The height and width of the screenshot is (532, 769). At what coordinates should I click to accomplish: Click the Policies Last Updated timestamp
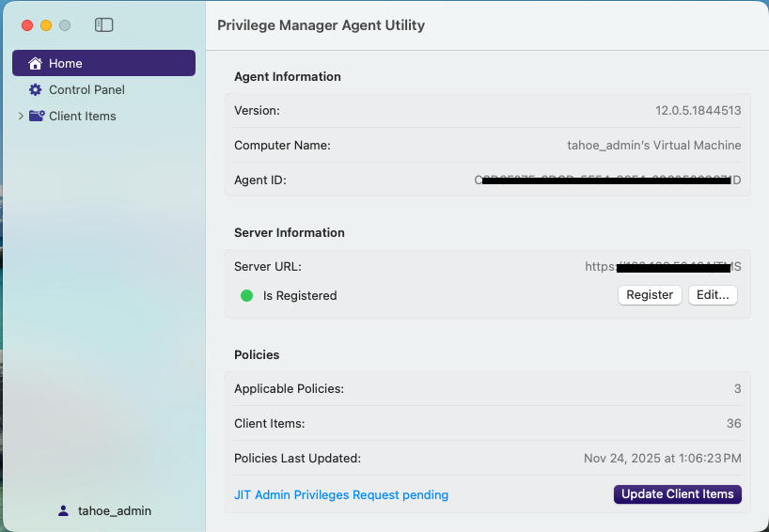(x=662, y=459)
